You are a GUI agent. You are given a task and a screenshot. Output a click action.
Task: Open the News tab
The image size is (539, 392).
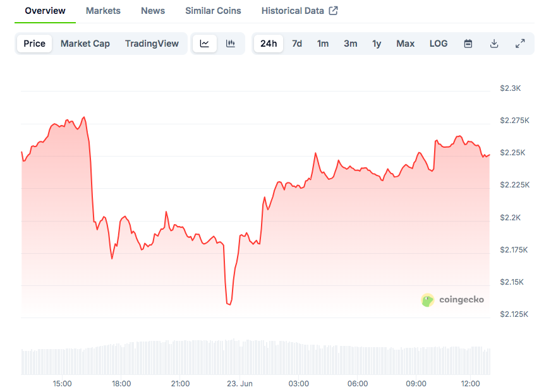(153, 11)
